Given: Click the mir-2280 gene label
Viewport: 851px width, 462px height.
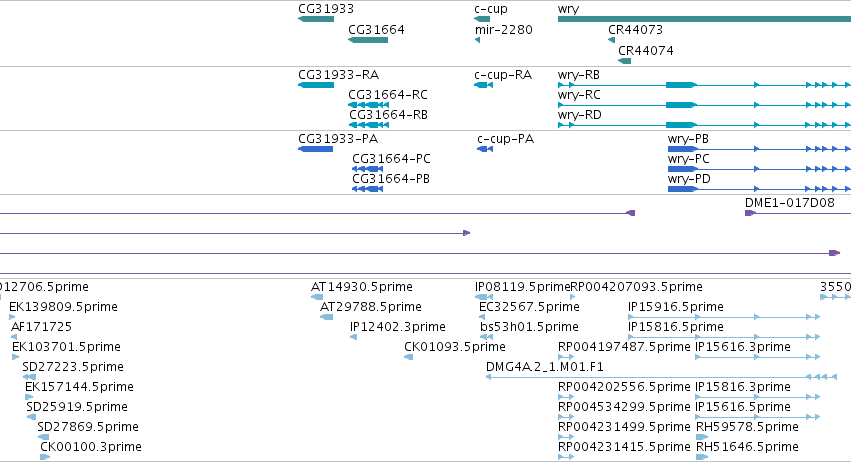Looking at the screenshot, I should click(504, 30).
